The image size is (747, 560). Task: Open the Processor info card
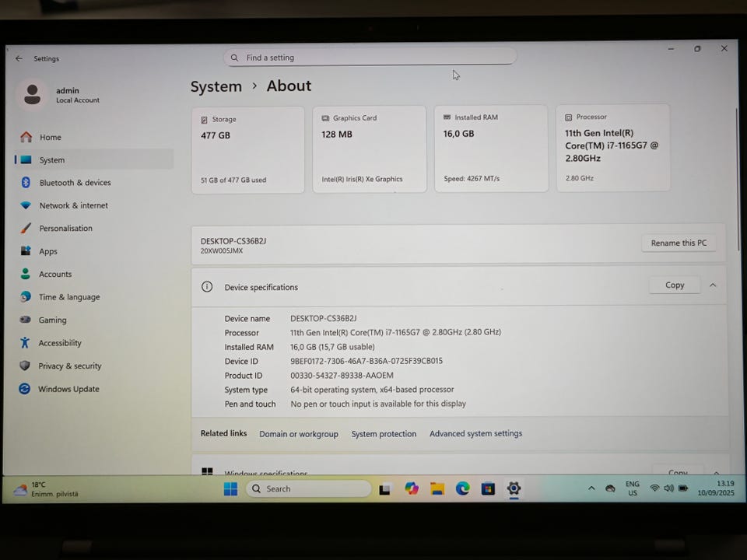click(613, 148)
